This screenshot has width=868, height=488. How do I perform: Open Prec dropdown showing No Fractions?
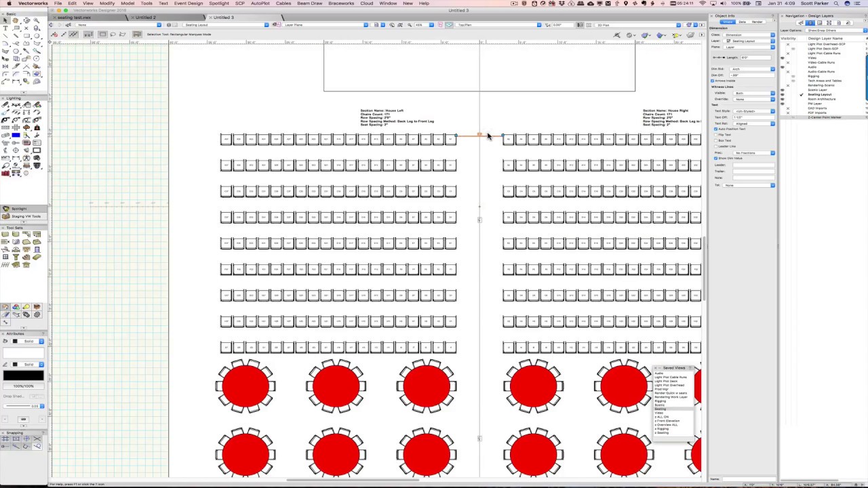tap(753, 152)
